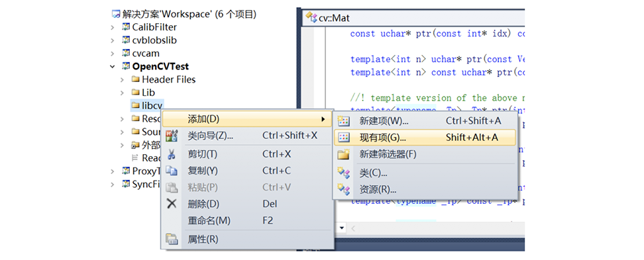Click the editor's horizontal scrollbar left arrow
This screenshot has width=644, height=260.
tap(352, 228)
